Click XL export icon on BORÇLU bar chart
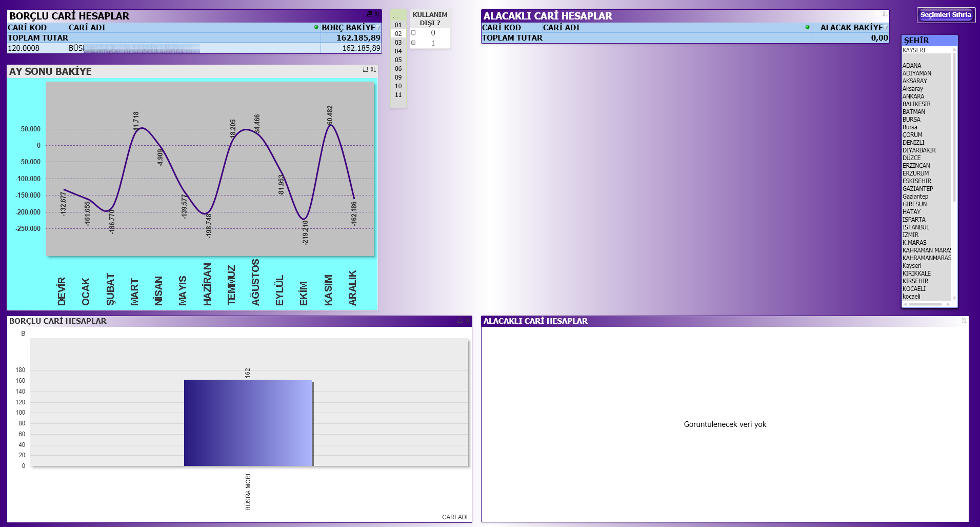 click(467, 321)
